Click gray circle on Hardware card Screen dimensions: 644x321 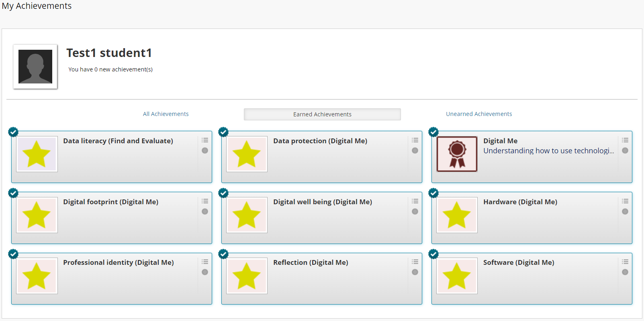point(625,211)
